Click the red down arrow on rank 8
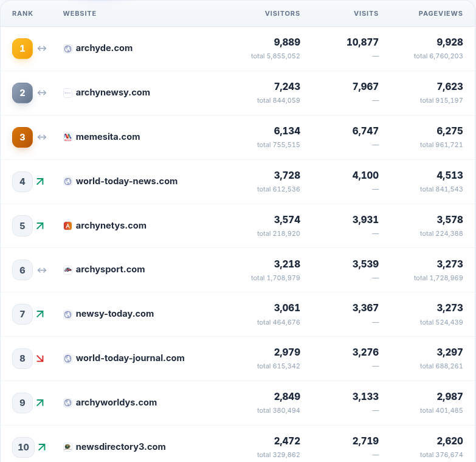Image resolution: width=476 pixels, height=462 pixels. pos(40,359)
